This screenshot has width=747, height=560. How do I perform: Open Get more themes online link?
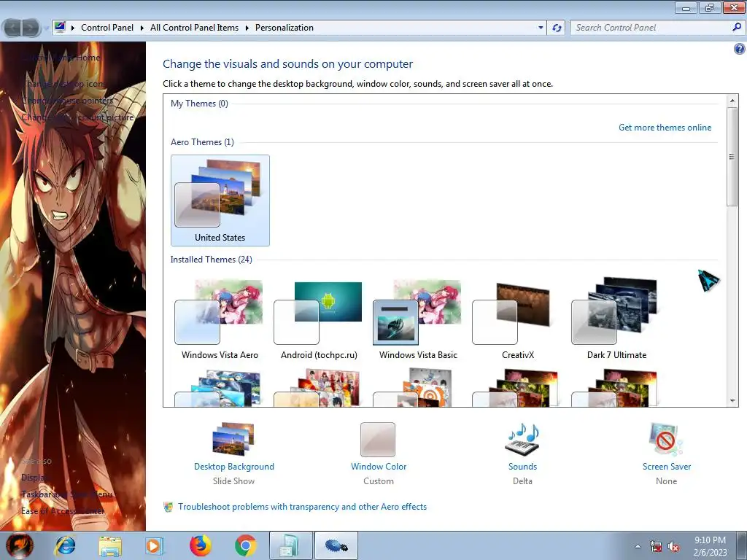coord(665,128)
